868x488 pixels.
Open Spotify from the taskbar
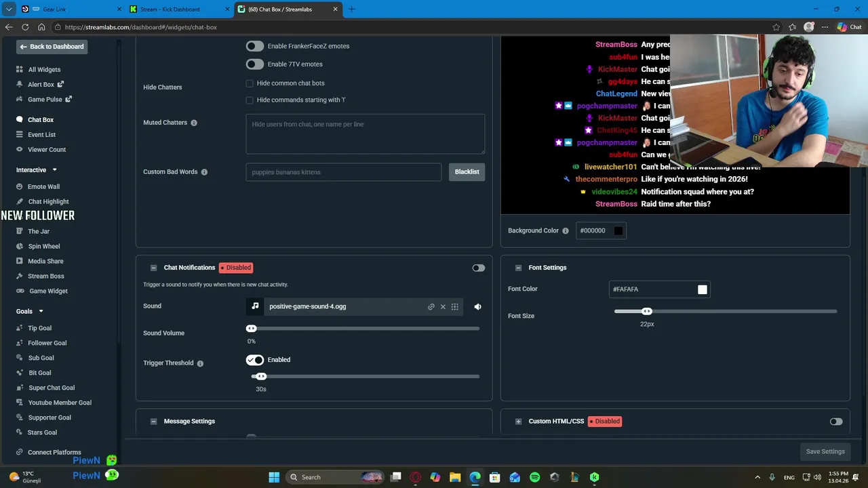[x=534, y=477]
